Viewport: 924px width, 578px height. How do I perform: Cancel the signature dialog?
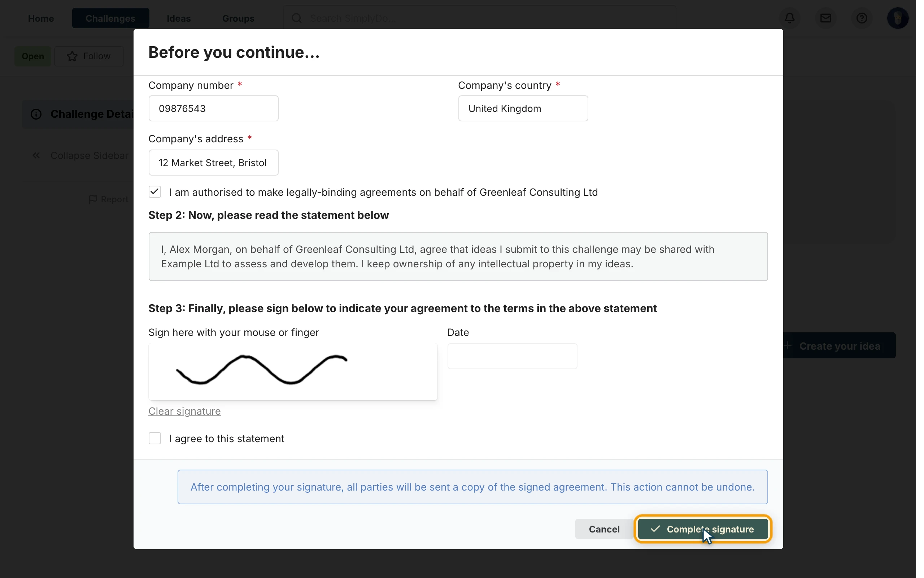[604, 529]
